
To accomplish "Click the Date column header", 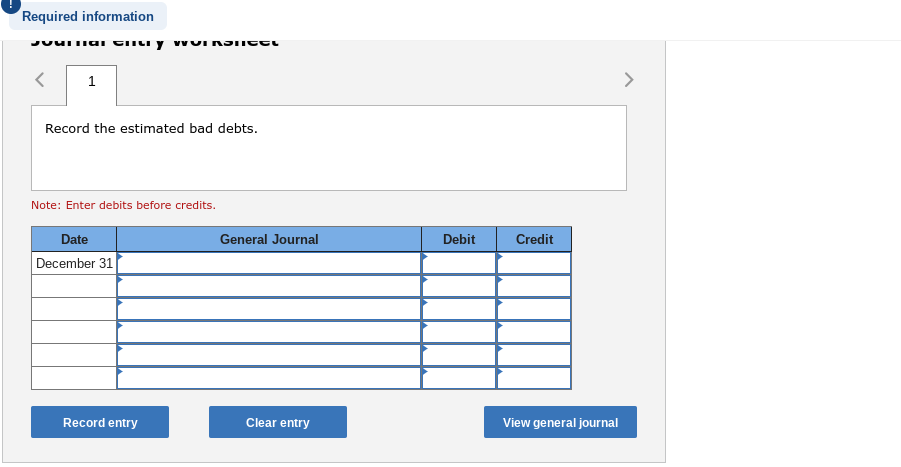I will point(74,239).
